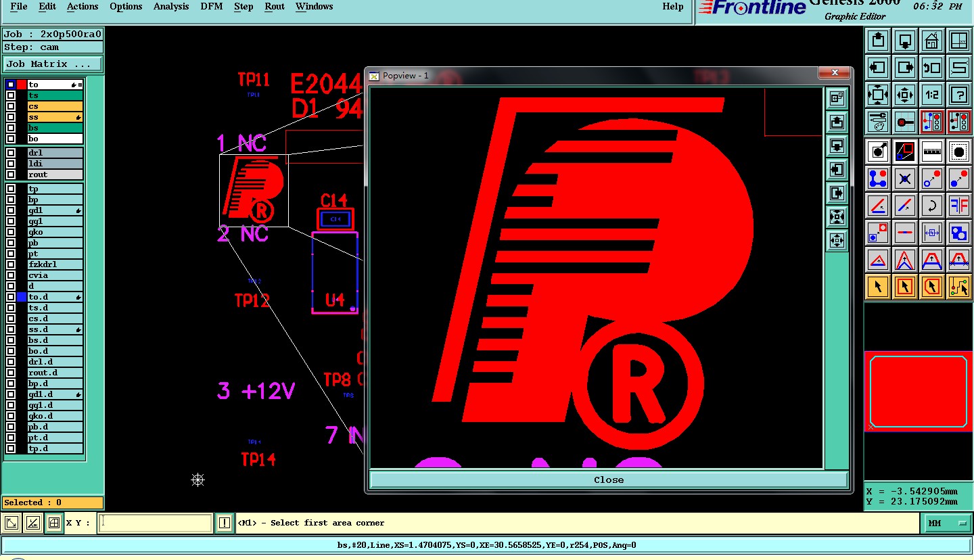This screenshot has width=974, height=560.
Task: Click the X Y coordinate input field
Action: point(156,523)
